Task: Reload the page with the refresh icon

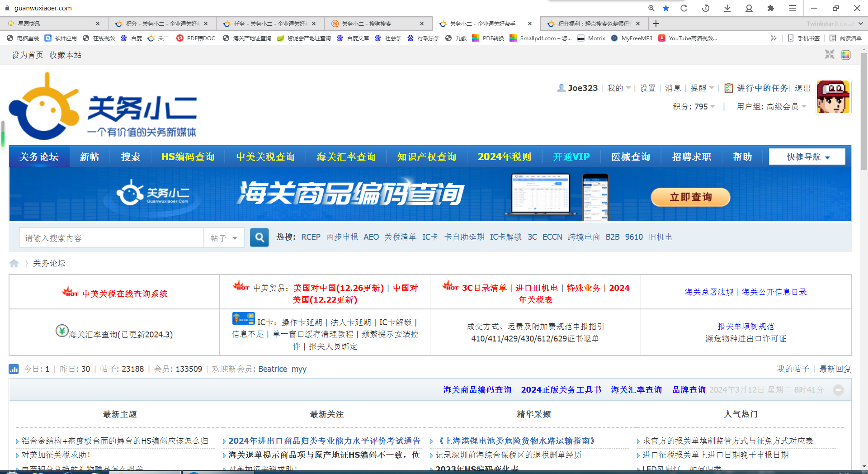Action: click(x=684, y=8)
